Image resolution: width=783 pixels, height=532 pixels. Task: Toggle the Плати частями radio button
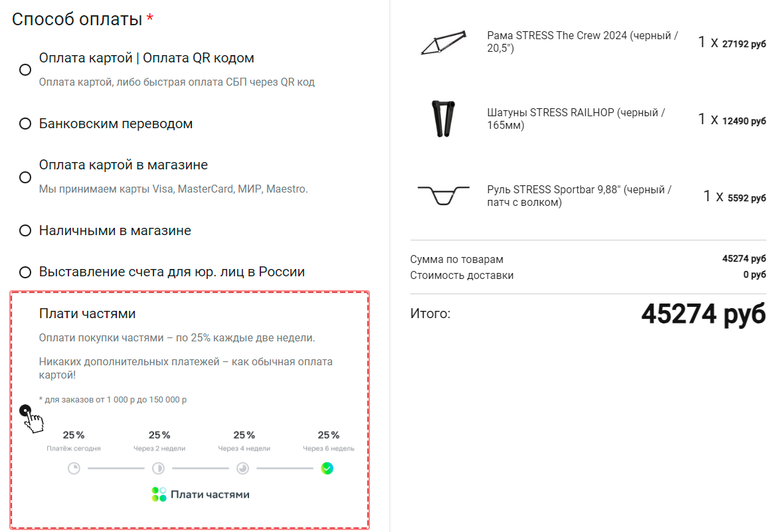pyautogui.click(x=25, y=410)
